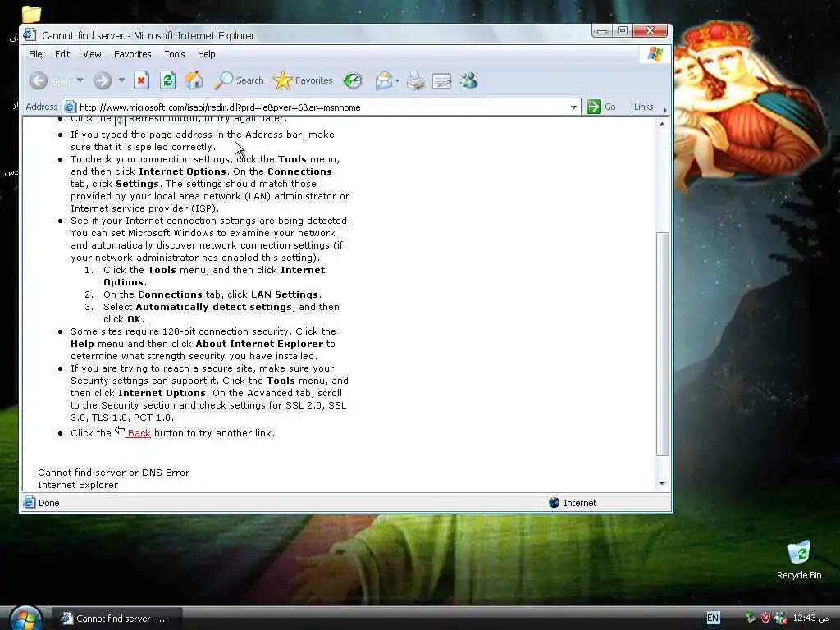The image size is (840, 630).
Task: Open the Edit menu
Action: click(62, 54)
